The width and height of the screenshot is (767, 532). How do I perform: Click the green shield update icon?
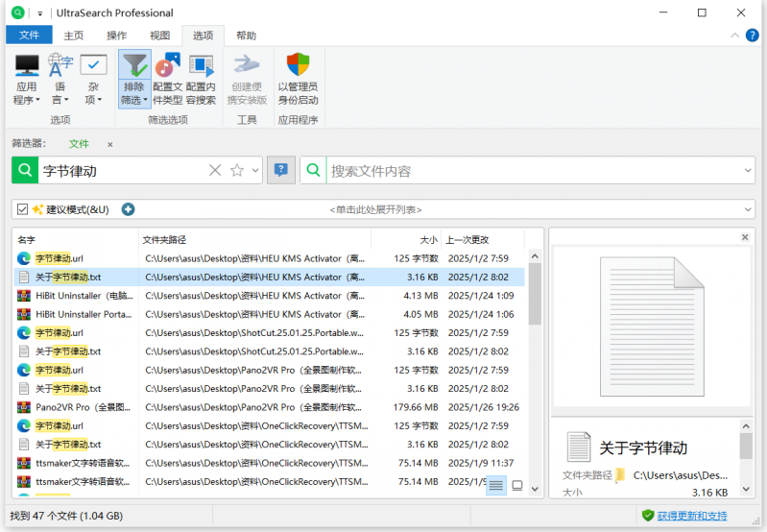point(648,516)
